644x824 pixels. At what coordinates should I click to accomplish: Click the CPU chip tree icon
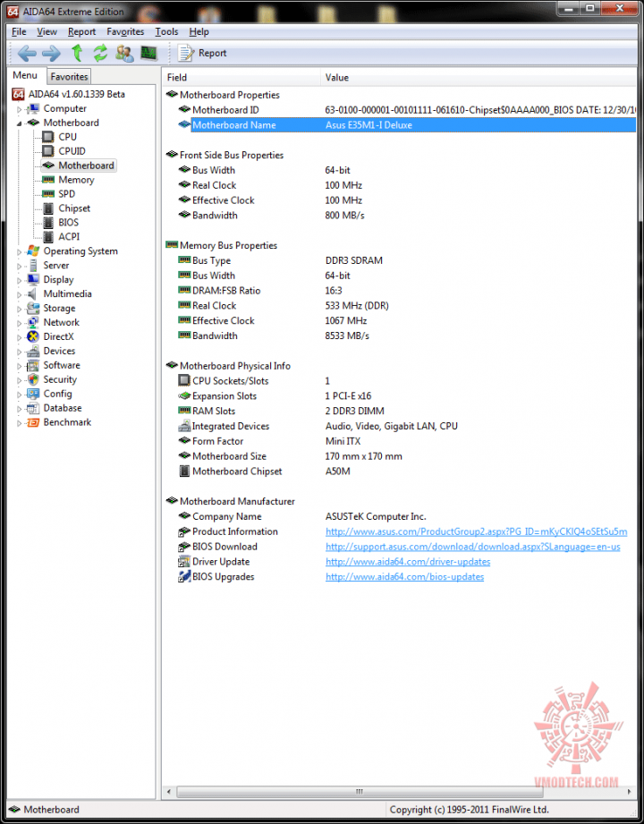click(x=47, y=137)
